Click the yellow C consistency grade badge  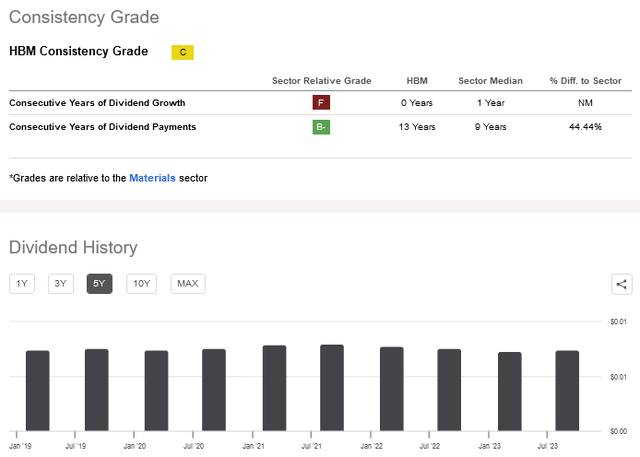(182, 52)
